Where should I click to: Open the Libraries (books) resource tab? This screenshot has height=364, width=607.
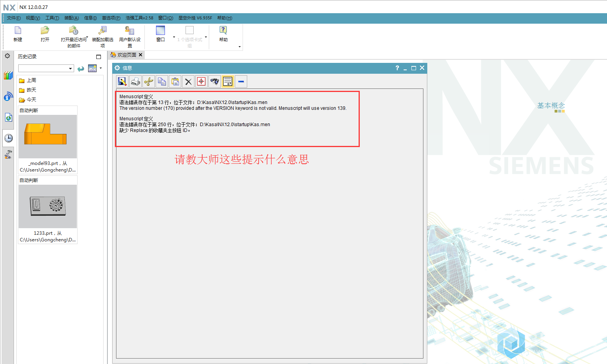click(8, 76)
